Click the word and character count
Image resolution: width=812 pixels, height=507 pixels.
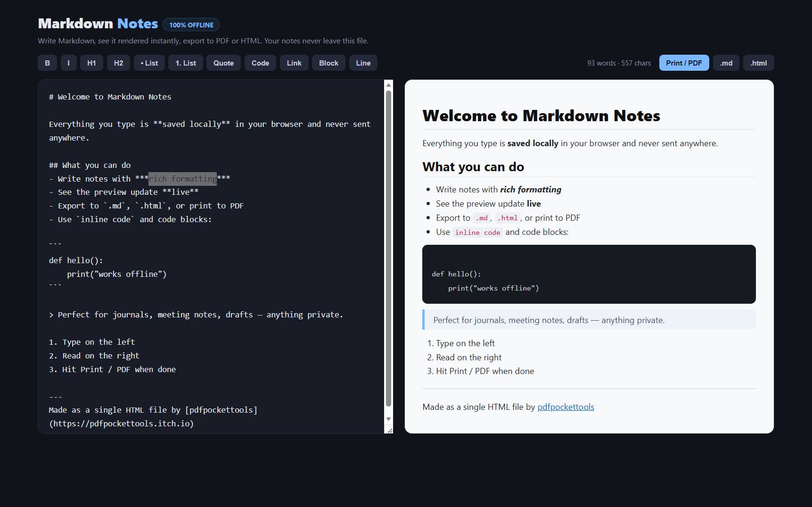click(x=619, y=63)
